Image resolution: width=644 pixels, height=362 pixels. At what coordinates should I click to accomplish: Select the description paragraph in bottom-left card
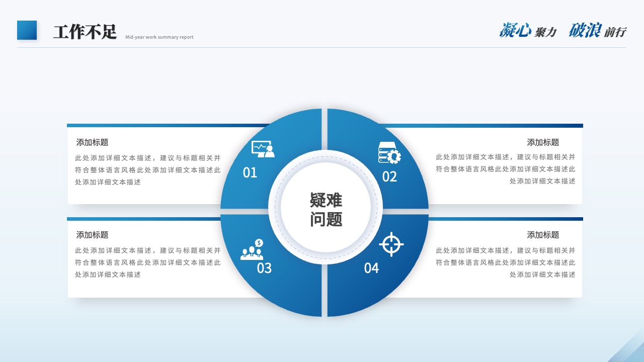tap(148, 262)
